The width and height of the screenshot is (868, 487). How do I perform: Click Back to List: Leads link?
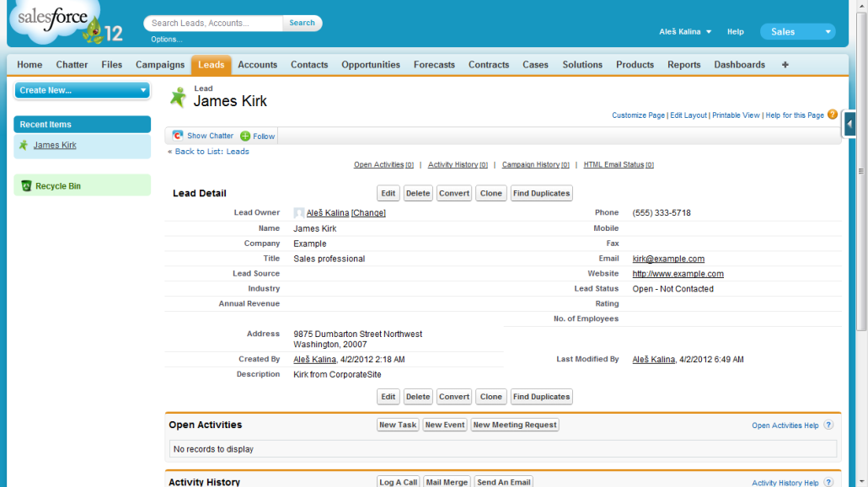click(212, 152)
